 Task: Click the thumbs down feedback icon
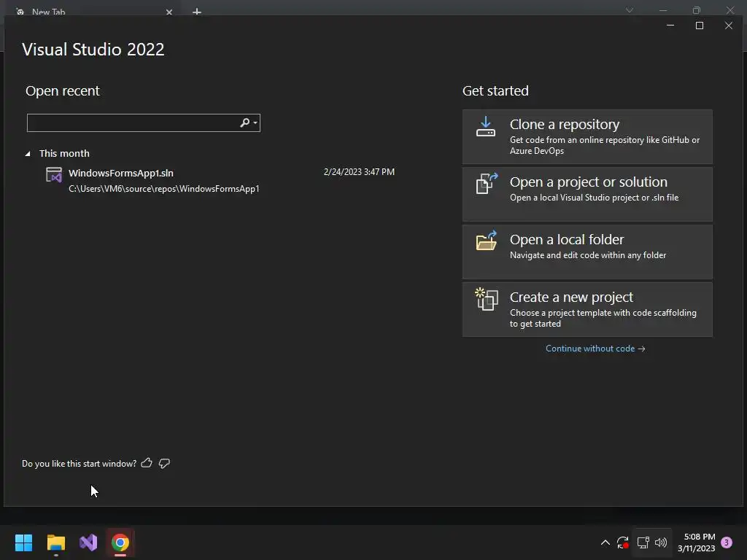[164, 463]
